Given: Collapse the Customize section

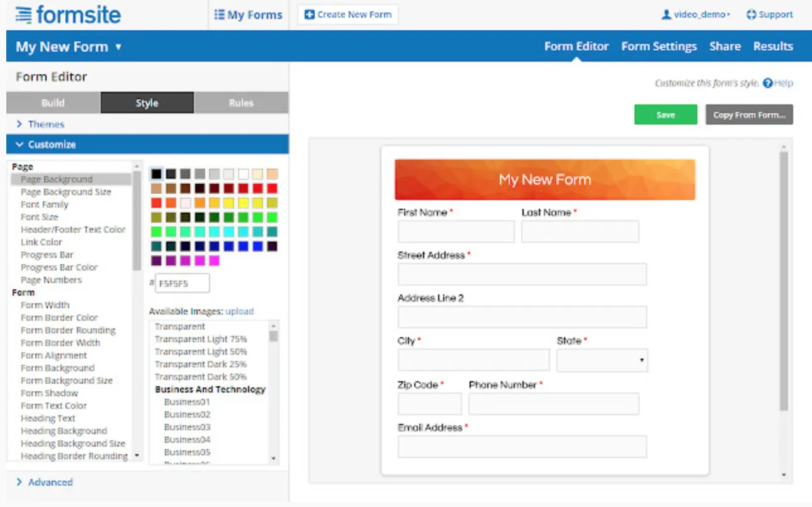Looking at the screenshot, I should pyautogui.click(x=52, y=144).
